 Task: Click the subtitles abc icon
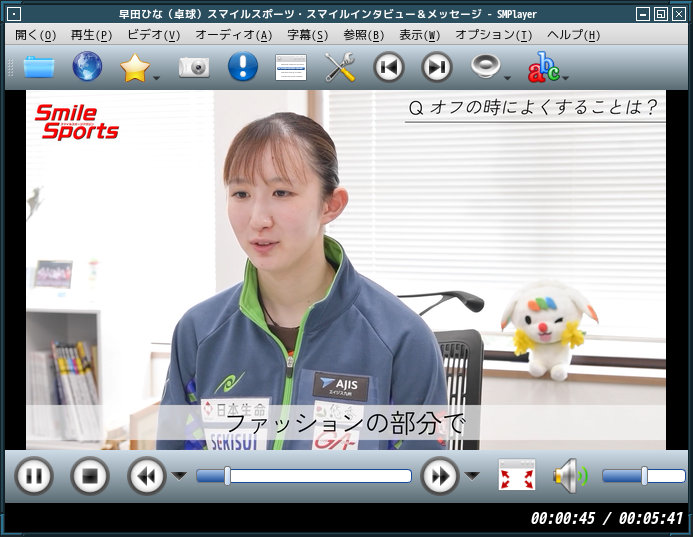[x=543, y=67]
